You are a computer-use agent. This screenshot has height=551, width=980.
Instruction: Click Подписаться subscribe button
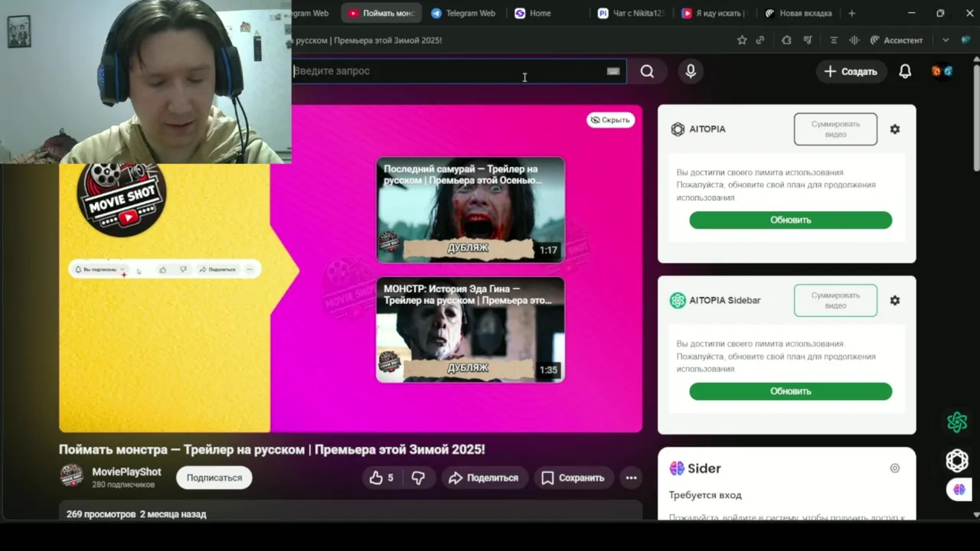point(214,478)
